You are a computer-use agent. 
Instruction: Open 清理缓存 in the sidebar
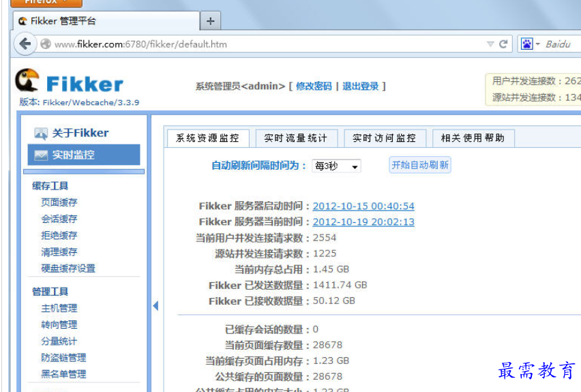(x=59, y=252)
